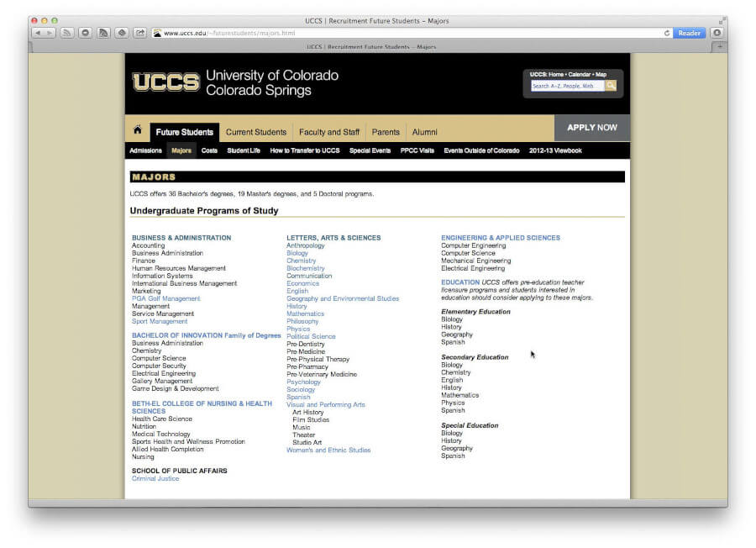
Task: Activate the Reader button in the address bar
Action: 689,33
